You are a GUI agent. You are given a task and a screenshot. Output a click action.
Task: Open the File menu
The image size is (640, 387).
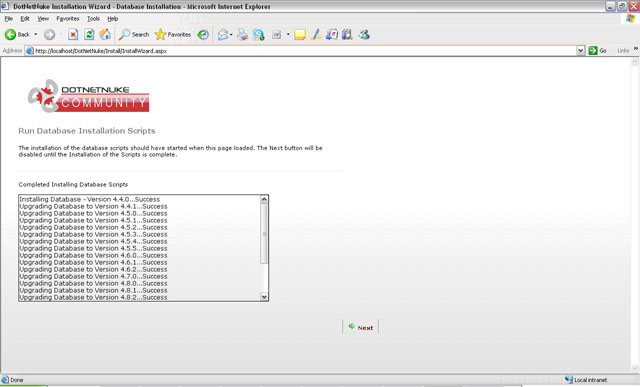pos(9,19)
